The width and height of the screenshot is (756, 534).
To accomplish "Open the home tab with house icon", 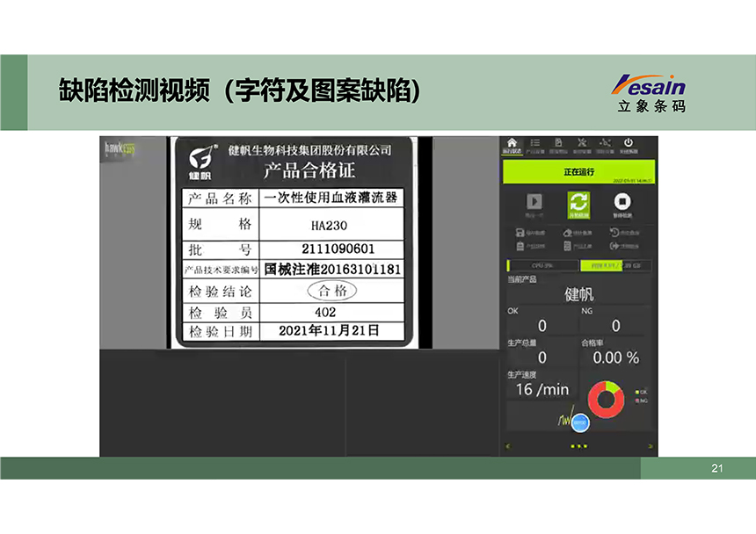I will pyautogui.click(x=512, y=146).
